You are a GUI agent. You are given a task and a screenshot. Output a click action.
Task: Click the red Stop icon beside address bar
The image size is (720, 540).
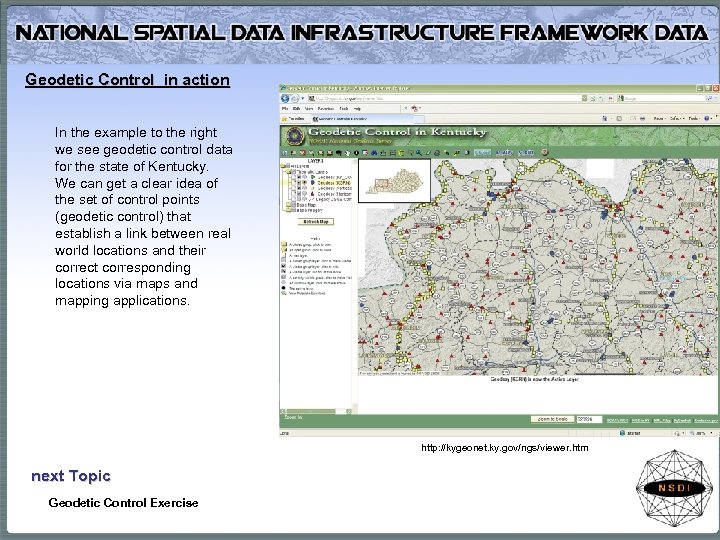pyautogui.click(x=611, y=98)
